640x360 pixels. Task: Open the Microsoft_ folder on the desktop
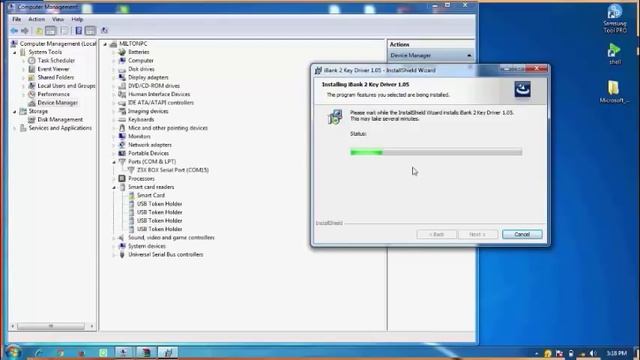tap(614, 91)
